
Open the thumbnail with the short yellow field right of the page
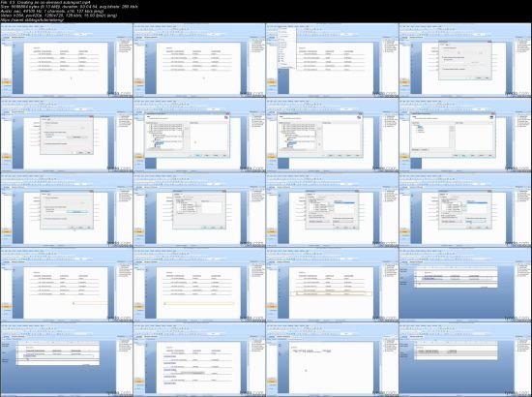tap(67, 285)
